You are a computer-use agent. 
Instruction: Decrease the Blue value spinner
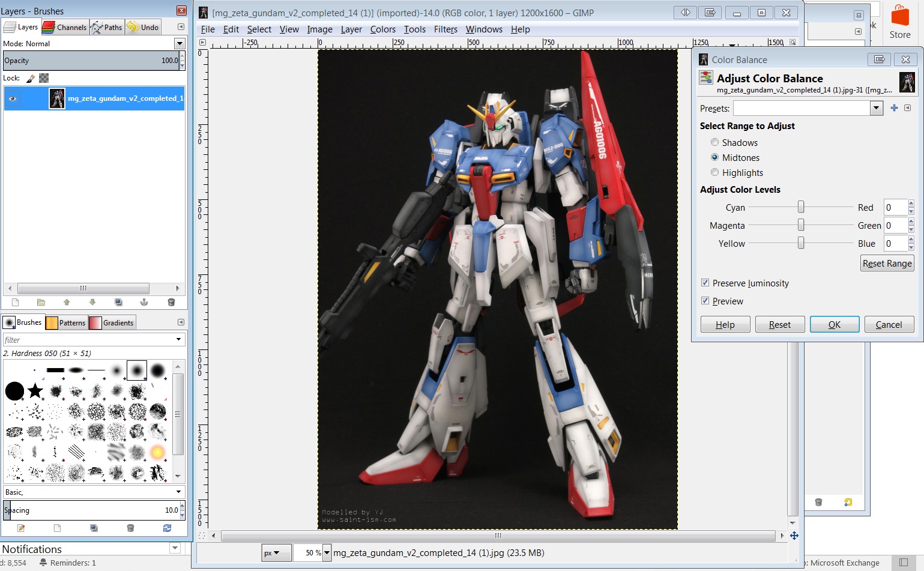click(911, 247)
